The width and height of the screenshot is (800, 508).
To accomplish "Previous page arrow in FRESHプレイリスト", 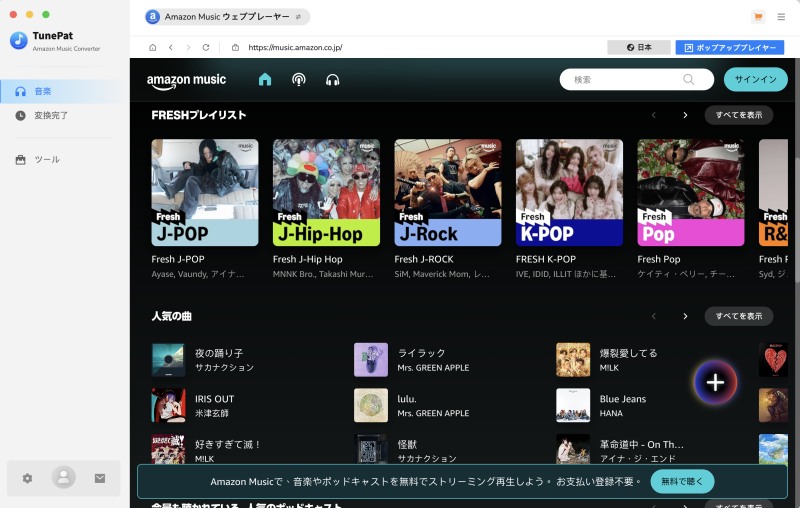I will pyautogui.click(x=654, y=115).
